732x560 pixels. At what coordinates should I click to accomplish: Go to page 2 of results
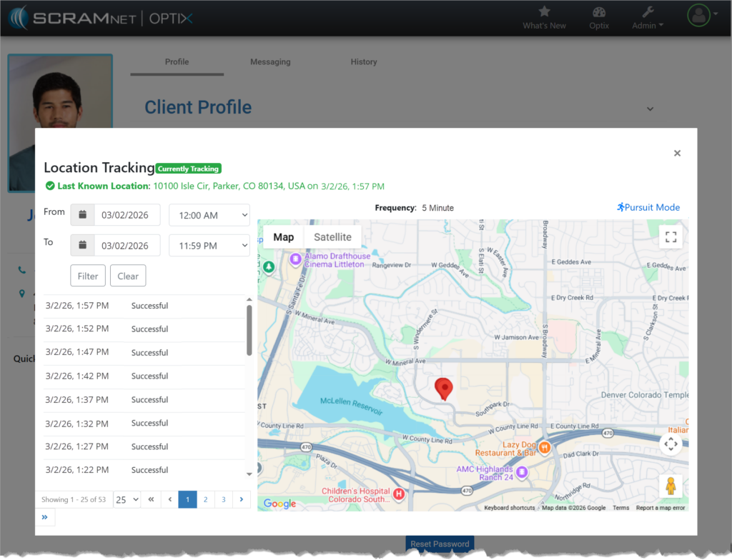click(x=205, y=499)
